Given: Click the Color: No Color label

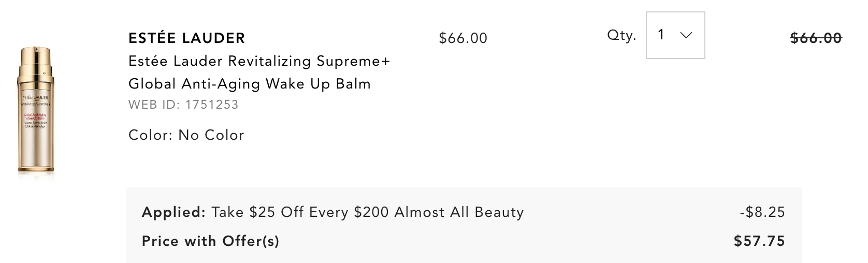Looking at the screenshot, I should [186, 135].
